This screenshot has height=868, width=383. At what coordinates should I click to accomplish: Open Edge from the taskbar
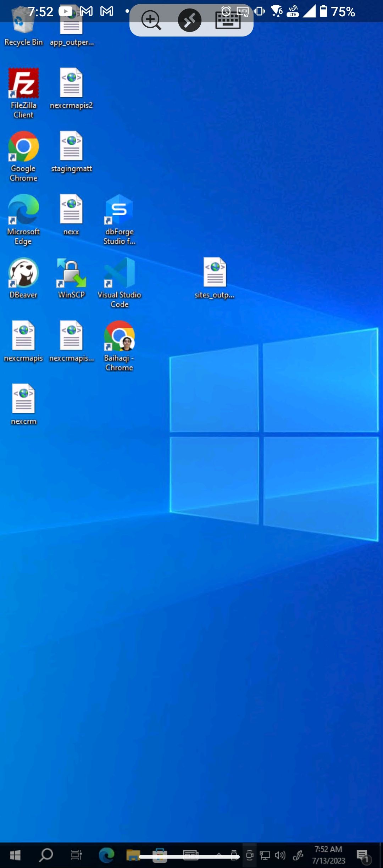click(x=106, y=855)
